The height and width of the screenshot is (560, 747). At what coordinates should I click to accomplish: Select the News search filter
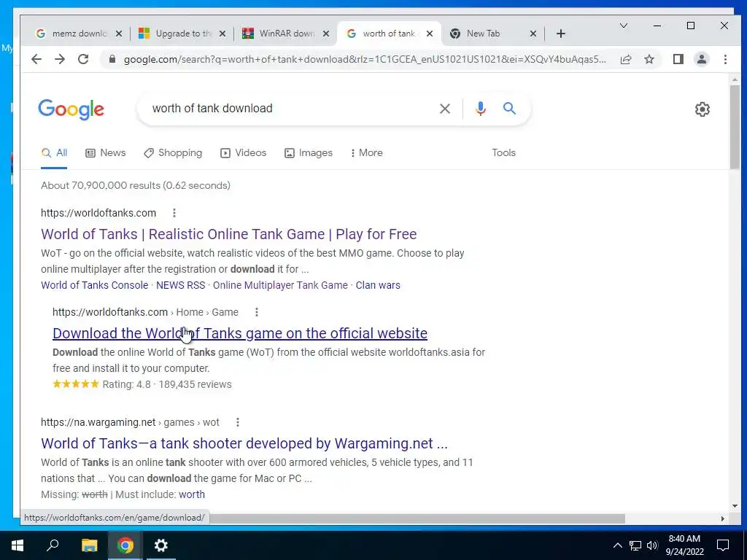106,153
